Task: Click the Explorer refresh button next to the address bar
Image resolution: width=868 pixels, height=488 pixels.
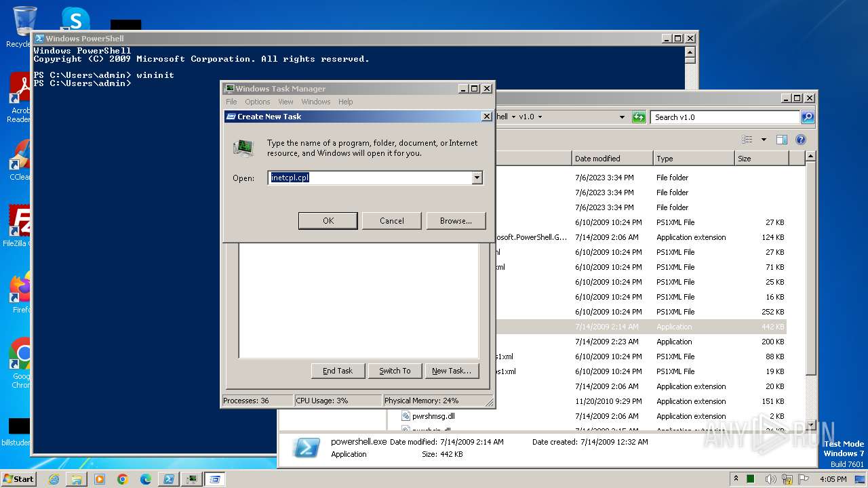Action: [x=639, y=117]
